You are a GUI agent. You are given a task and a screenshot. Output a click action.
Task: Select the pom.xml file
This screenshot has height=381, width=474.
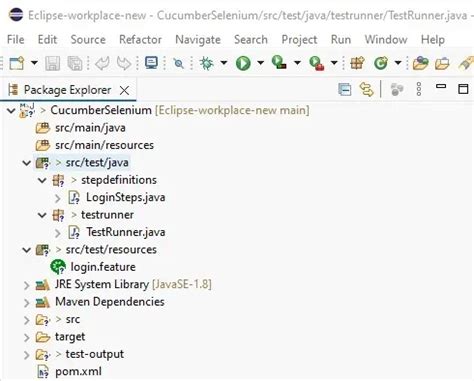[78, 371]
